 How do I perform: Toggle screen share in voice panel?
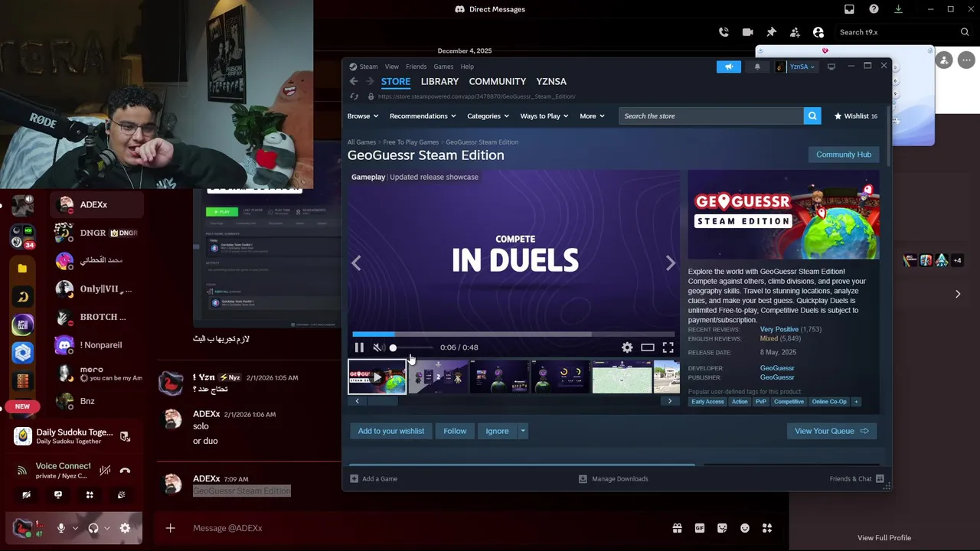pyautogui.click(x=58, y=495)
